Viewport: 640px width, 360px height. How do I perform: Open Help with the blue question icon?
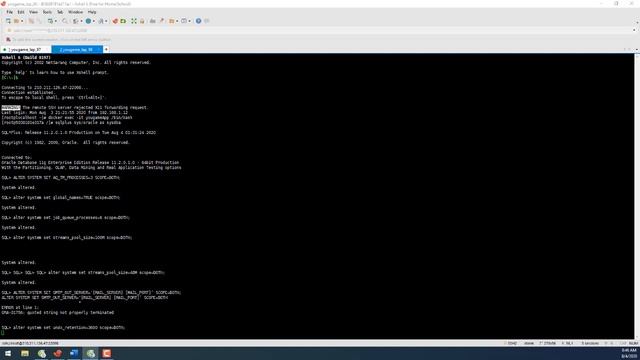(x=198, y=21)
